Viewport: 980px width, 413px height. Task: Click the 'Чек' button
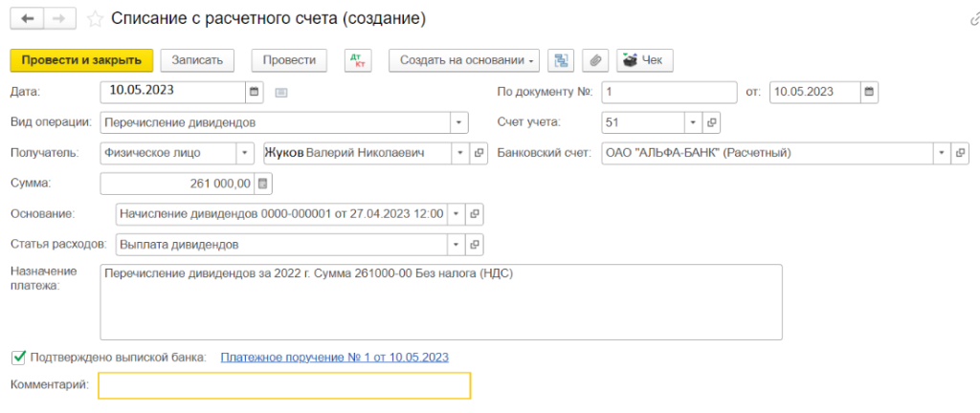click(x=643, y=60)
